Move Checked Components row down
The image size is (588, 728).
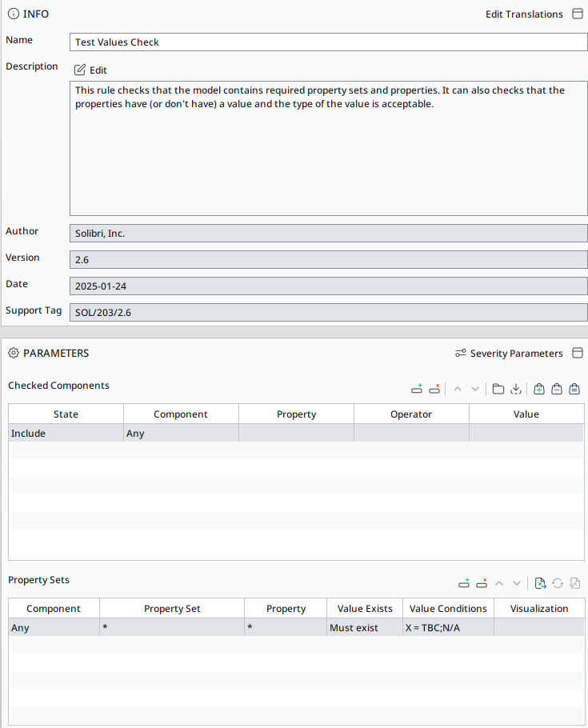tap(475, 389)
